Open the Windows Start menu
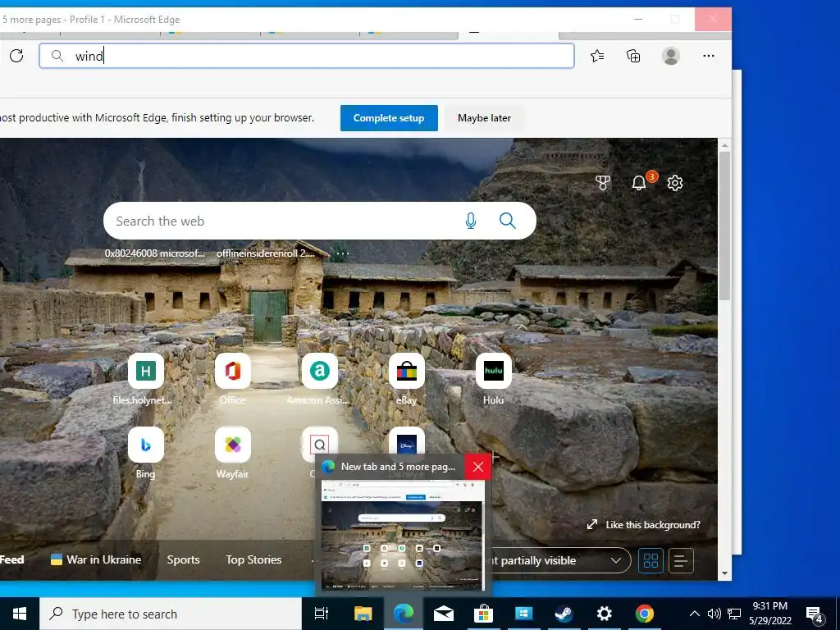This screenshot has width=840, height=630. tap(20, 614)
